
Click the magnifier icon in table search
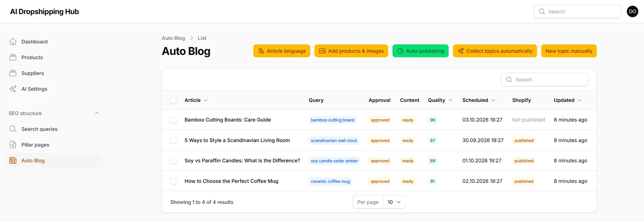coord(509,79)
